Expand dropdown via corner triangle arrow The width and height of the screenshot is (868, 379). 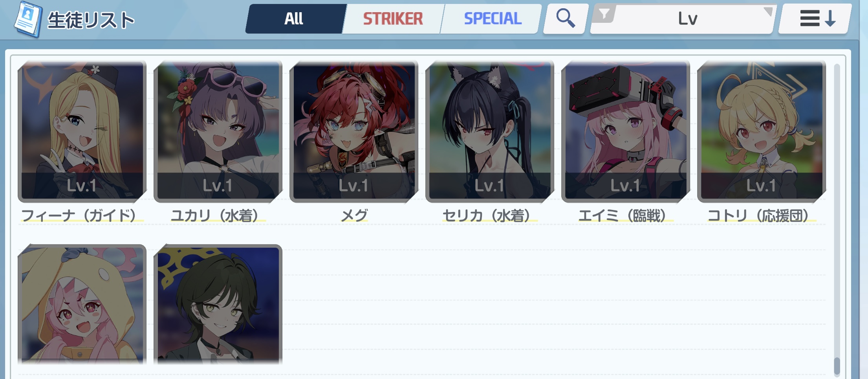[x=768, y=11]
